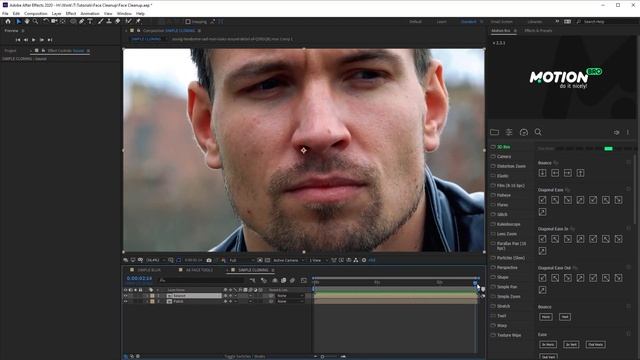Open the File menu
The image size is (640, 360).
tap(5, 13)
